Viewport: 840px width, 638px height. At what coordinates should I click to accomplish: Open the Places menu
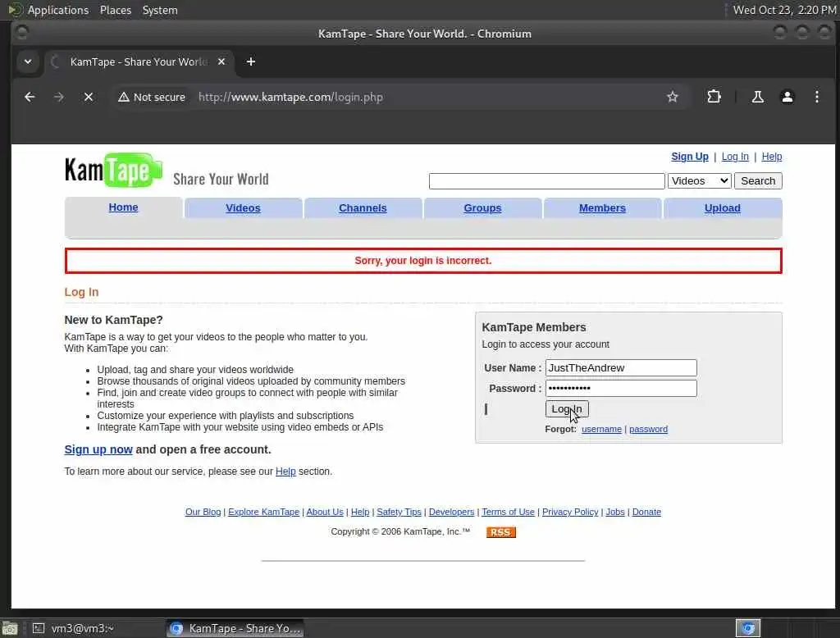[x=116, y=10]
